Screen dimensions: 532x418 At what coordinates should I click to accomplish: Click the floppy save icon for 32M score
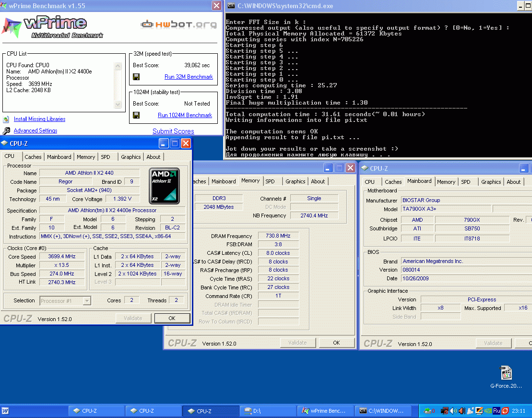(x=136, y=77)
